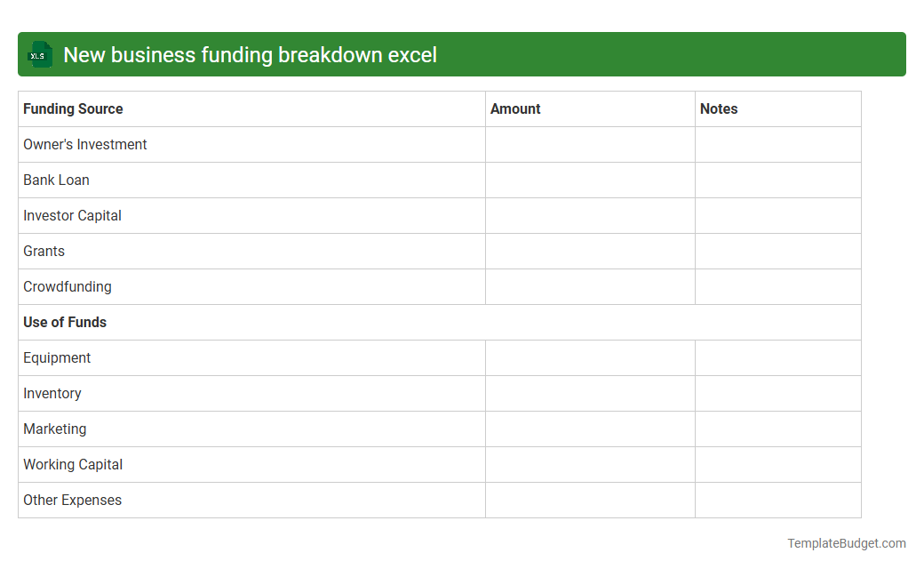Select the Grants funding source row
924x569 pixels.
pos(44,251)
